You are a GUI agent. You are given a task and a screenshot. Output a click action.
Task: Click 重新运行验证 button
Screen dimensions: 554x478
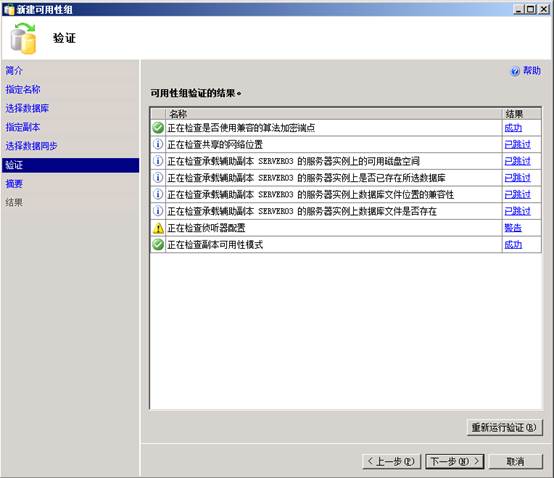(x=504, y=427)
